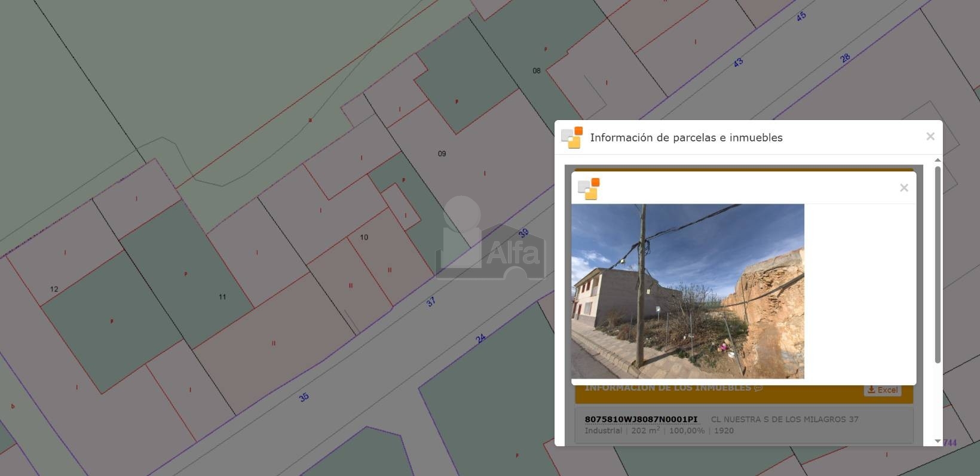Click the street facade photo
This screenshot has width=980, height=476.
[687, 291]
